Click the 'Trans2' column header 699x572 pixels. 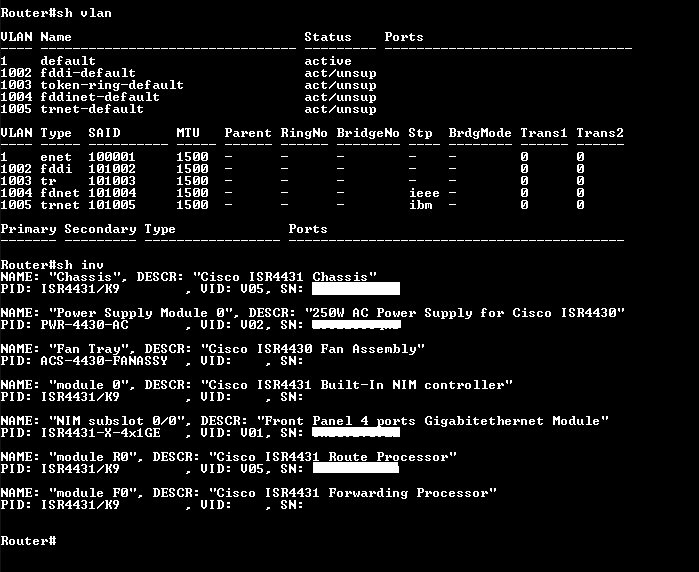(x=600, y=133)
